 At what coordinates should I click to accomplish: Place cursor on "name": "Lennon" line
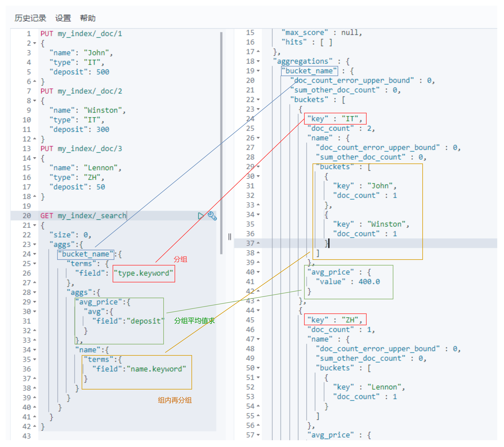coord(86,168)
